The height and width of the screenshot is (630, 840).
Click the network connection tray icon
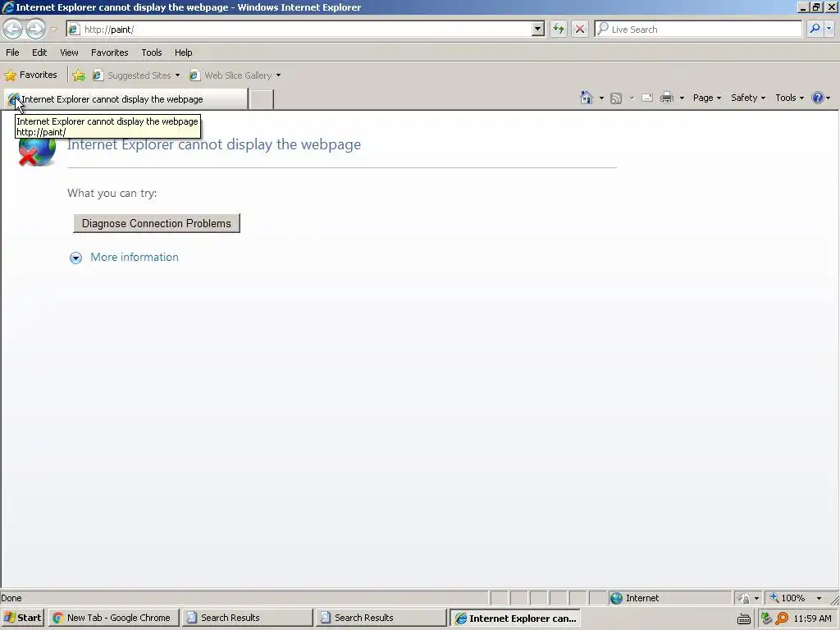click(767, 619)
